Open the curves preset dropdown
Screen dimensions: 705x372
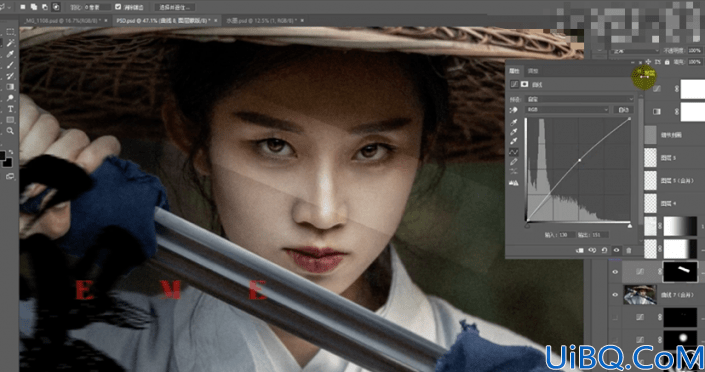pyautogui.click(x=580, y=99)
